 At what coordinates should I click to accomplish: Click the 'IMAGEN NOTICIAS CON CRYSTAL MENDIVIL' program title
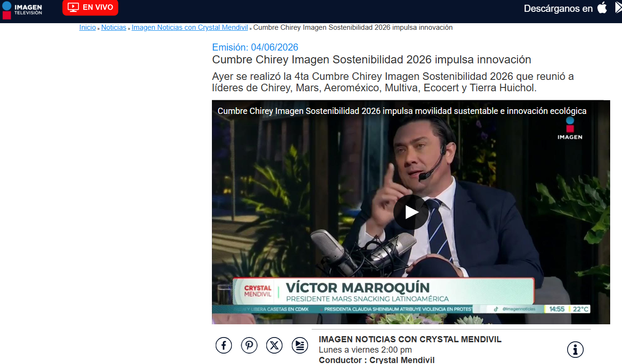[x=410, y=339]
